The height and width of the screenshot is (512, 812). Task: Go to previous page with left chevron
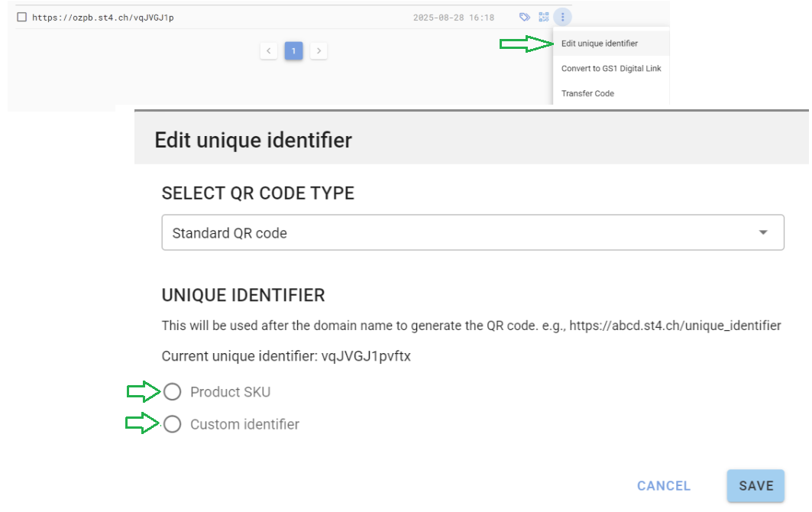tap(268, 51)
